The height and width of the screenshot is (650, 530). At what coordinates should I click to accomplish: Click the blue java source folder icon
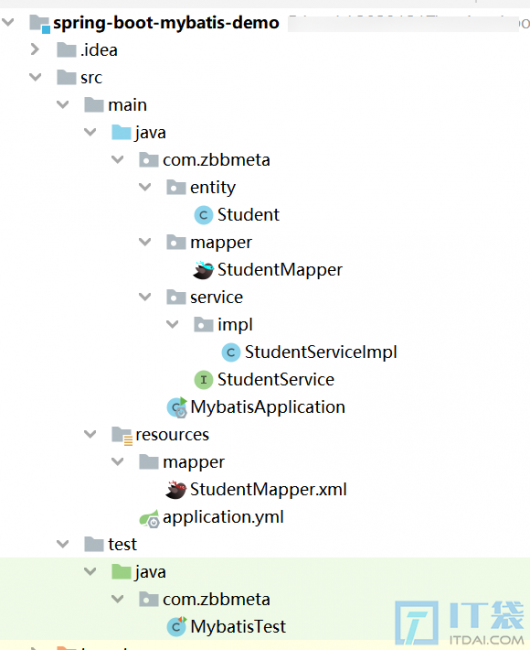point(121,133)
